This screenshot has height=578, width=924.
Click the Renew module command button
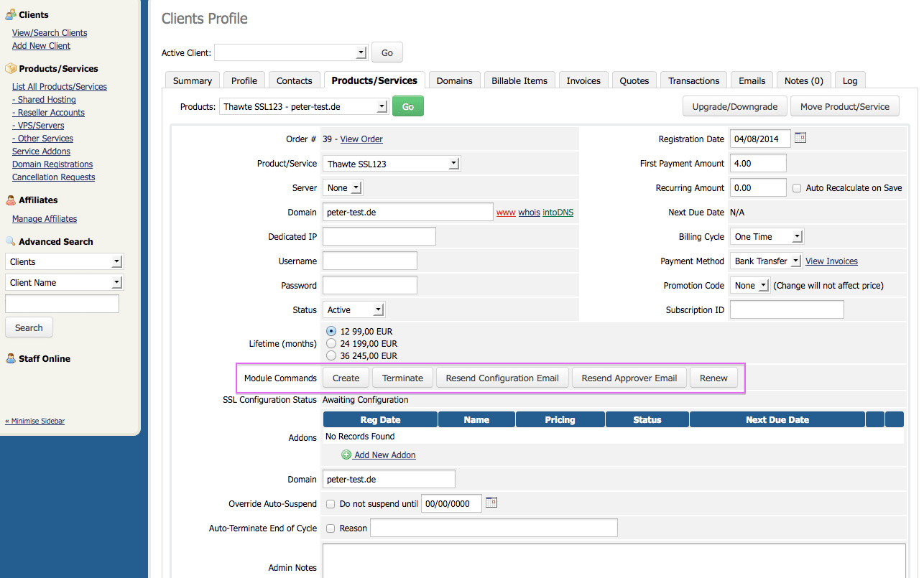point(713,378)
